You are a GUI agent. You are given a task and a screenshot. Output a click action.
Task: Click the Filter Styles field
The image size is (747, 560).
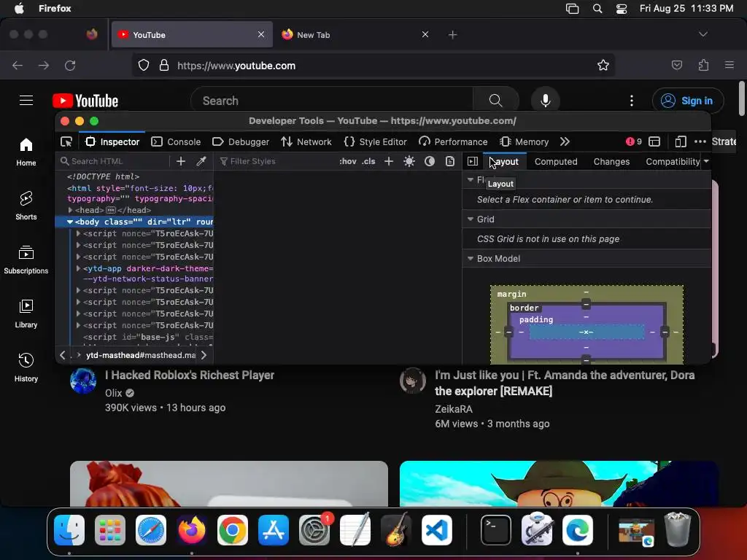pyautogui.click(x=276, y=161)
